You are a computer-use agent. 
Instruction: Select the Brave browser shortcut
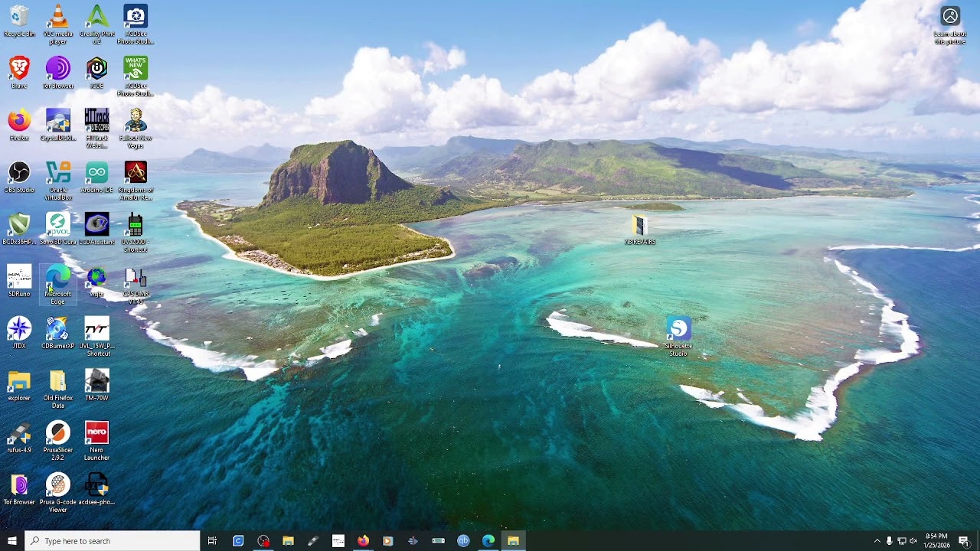point(19,73)
